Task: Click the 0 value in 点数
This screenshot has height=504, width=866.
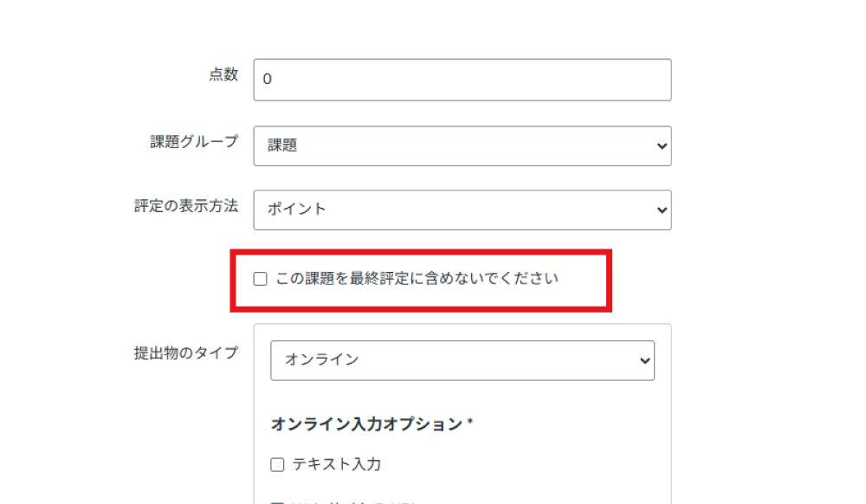Action: coord(268,80)
